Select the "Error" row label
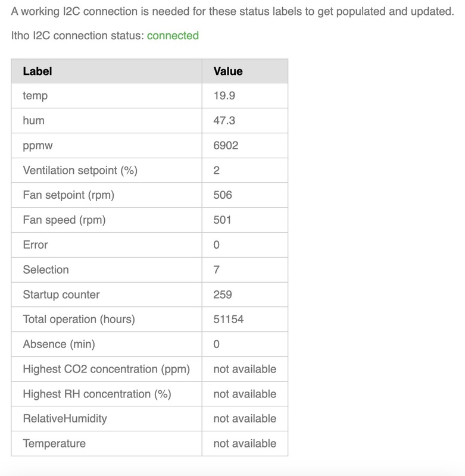Screen dimensions: 465x476 35,245
